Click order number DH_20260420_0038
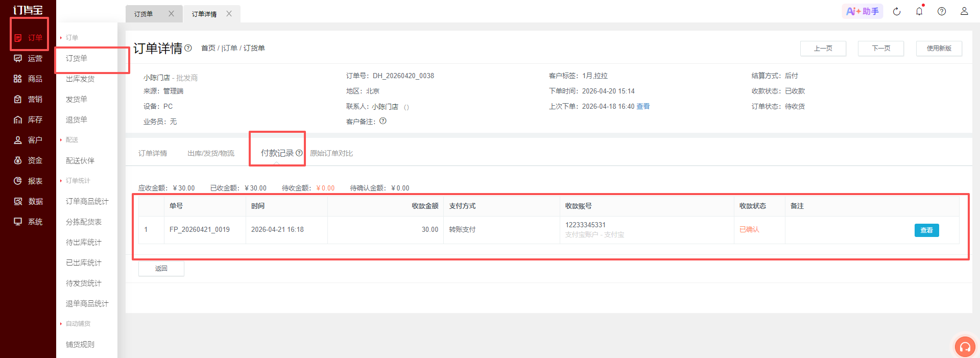 pos(403,76)
